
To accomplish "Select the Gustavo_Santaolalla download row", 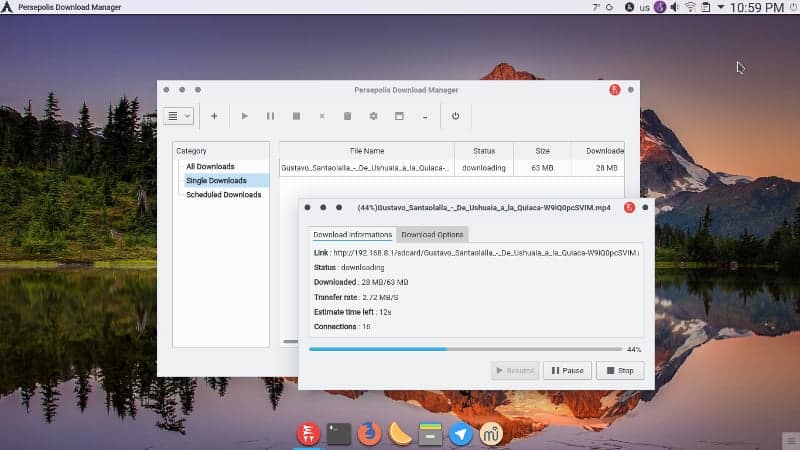I will (452, 168).
